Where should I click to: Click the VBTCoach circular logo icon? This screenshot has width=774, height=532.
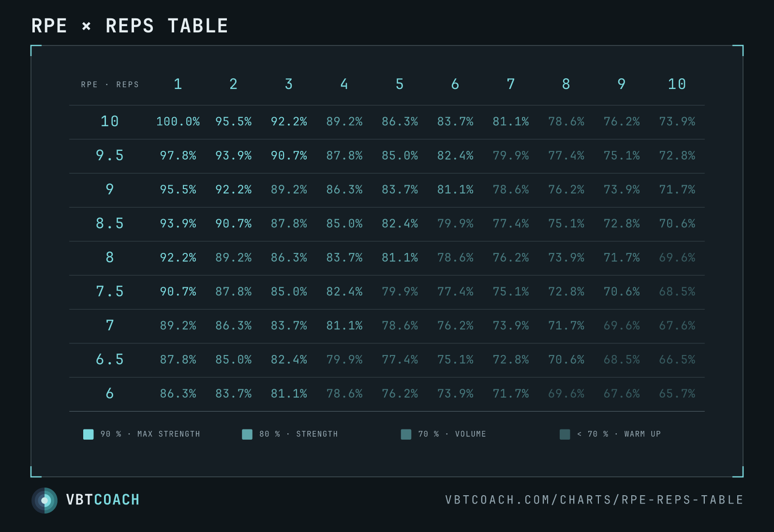pos(45,500)
